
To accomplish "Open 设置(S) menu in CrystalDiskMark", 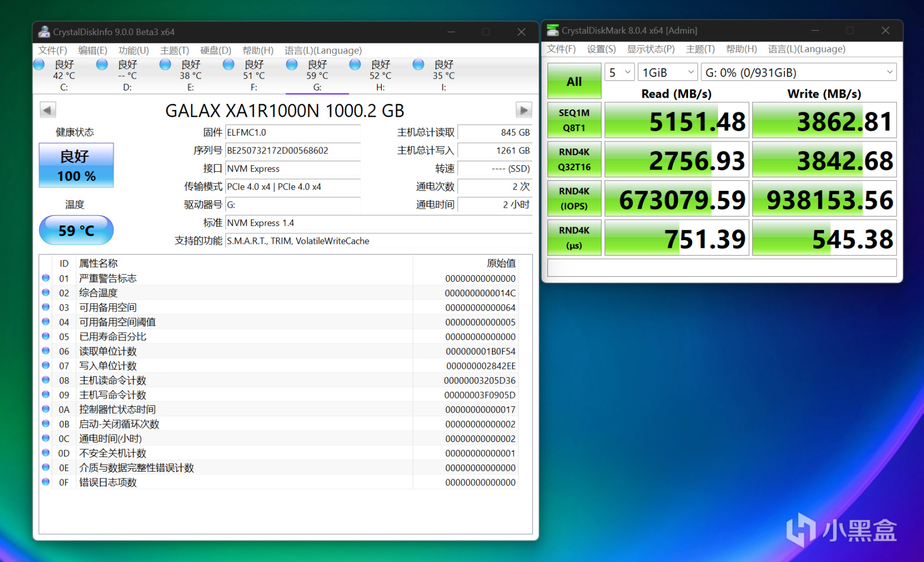I will point(601,49).
